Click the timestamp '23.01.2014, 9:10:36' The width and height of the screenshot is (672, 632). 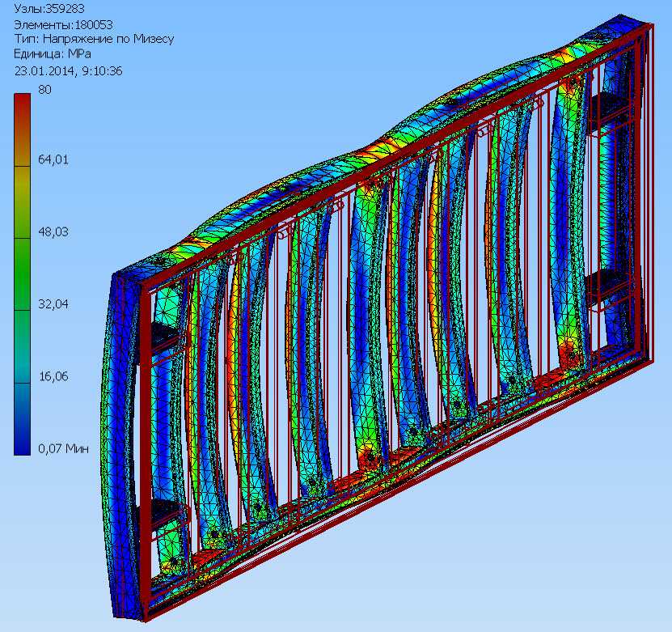(x=68, y=71)
